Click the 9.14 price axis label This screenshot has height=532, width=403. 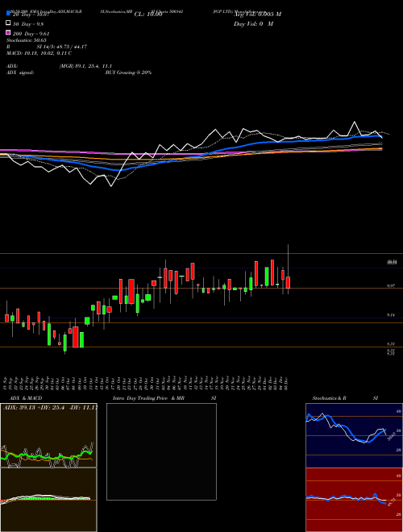pyautogui.click(x=391, y=315)
